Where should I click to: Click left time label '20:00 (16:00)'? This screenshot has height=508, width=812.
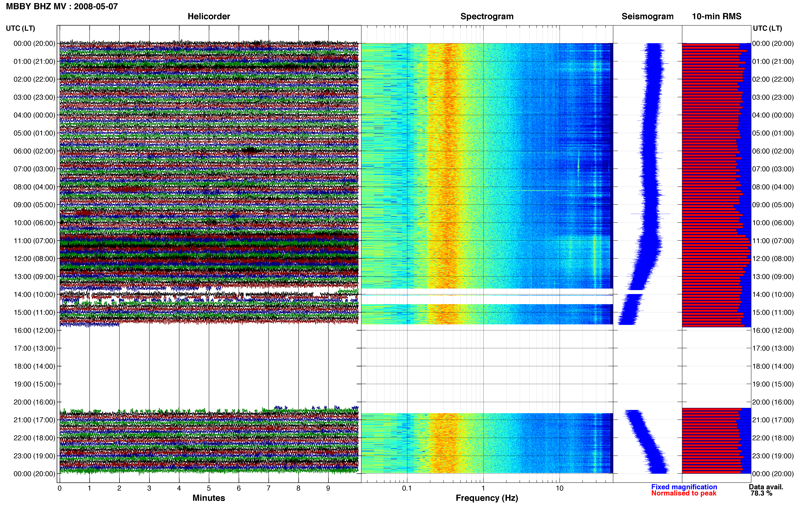pyautogui.click(x=34, y=402)
